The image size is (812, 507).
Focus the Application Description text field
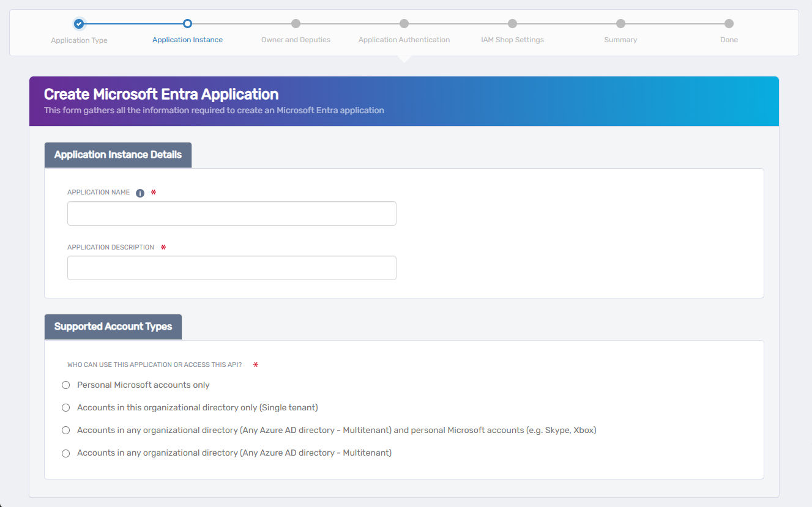click(x=231, y=268)
